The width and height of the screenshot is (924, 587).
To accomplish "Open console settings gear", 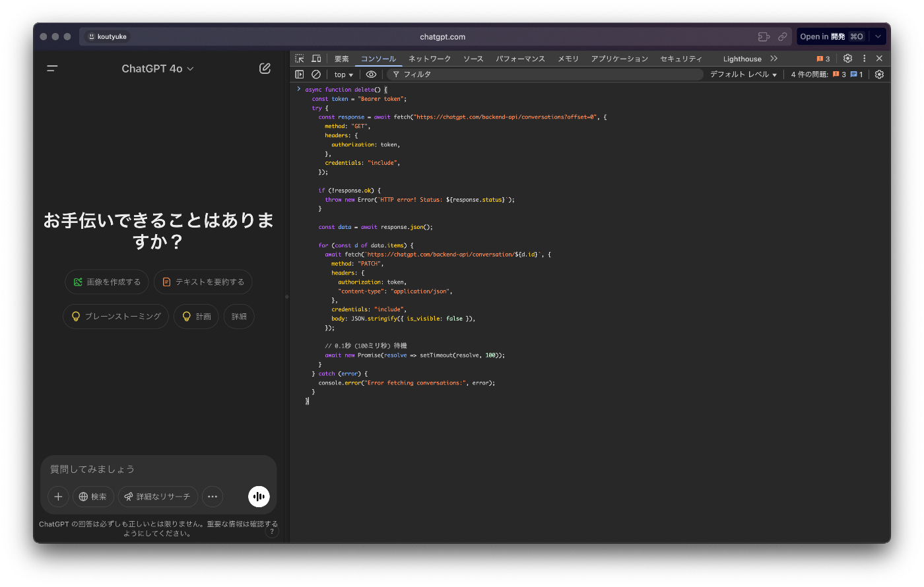I will [879, 75].
